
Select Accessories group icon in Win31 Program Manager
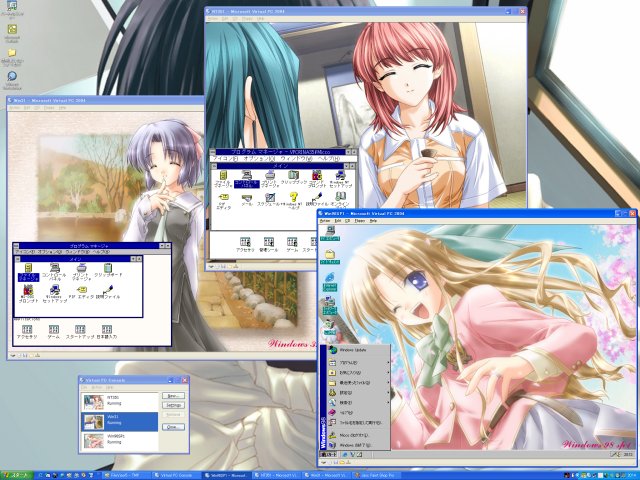point(27,332)
